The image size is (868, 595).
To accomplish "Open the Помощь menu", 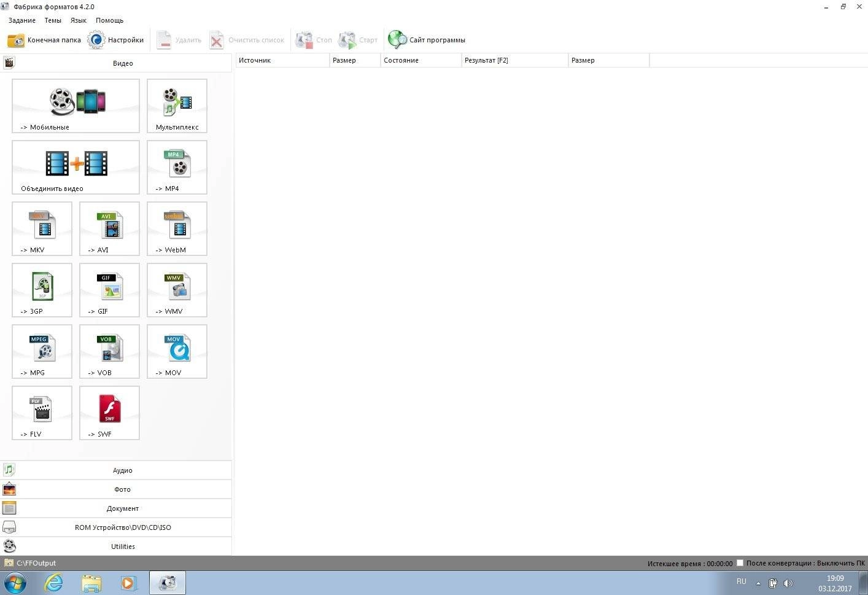I will click(110, 20).
